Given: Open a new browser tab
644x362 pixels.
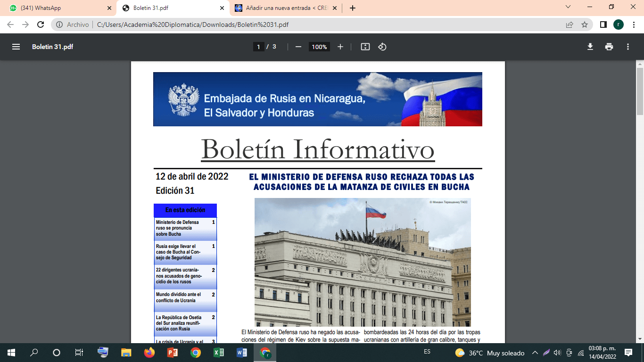Looking at the screenshot, I should point(353,8).
